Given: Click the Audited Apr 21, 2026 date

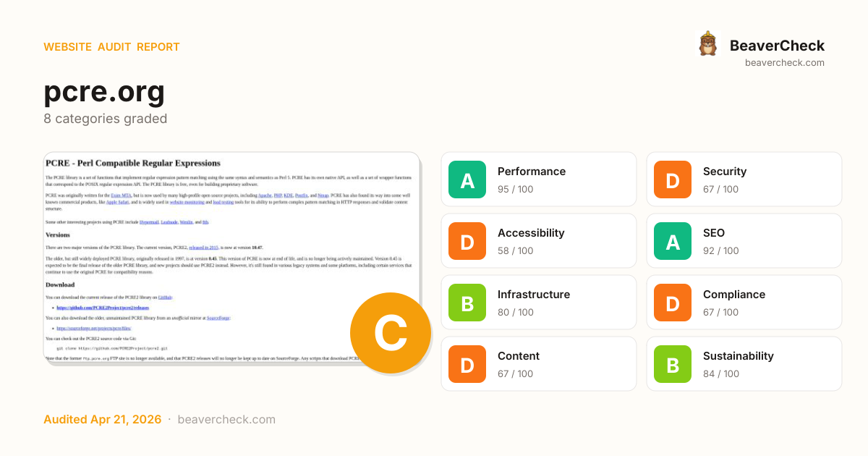Looking at the screenshot, I should (x=102, y=420).
